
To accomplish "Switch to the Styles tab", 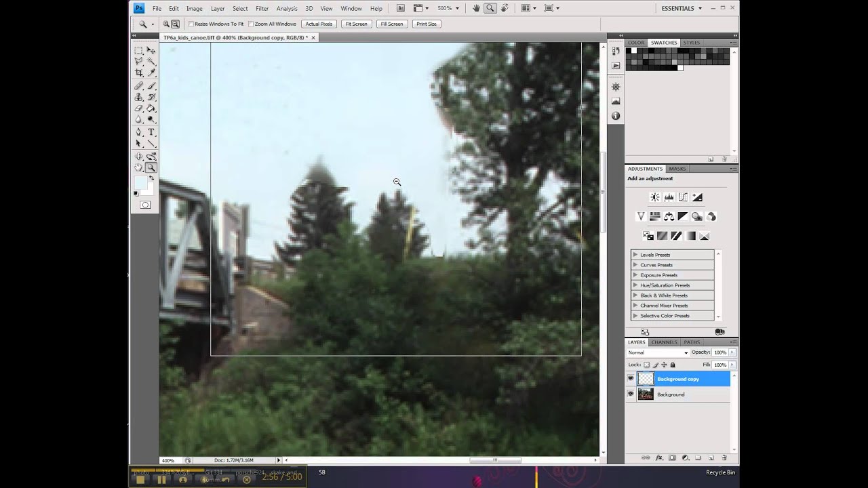I will [691, 43].
